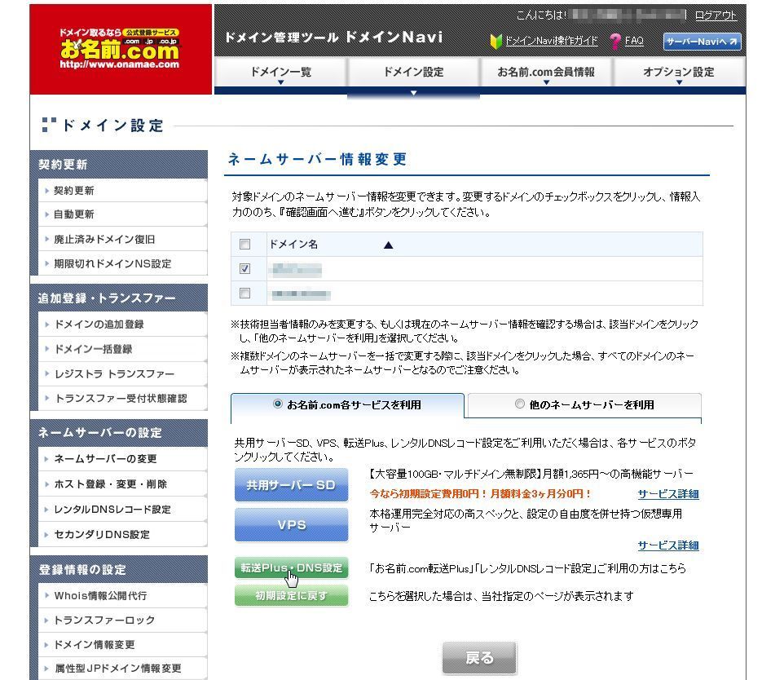Open レンタルDNSレコード設定 sidebar item
This screenshot has height=680, width=784.
tap(122, 510)
